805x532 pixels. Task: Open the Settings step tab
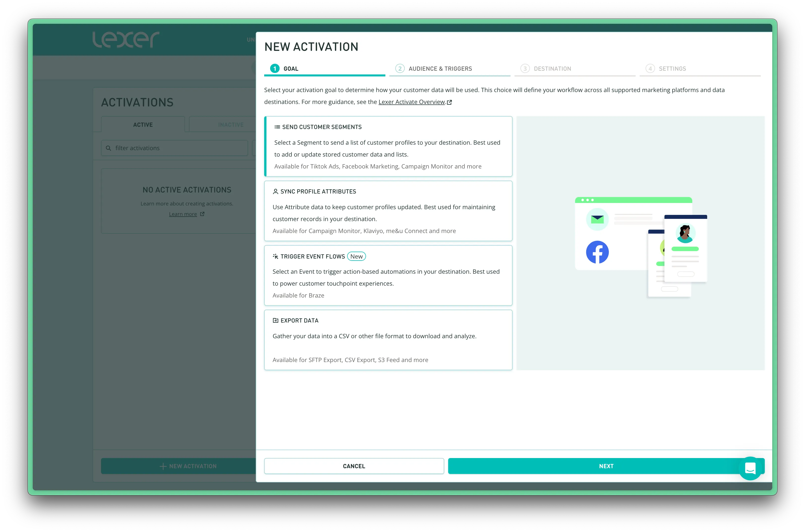(672, 68)
